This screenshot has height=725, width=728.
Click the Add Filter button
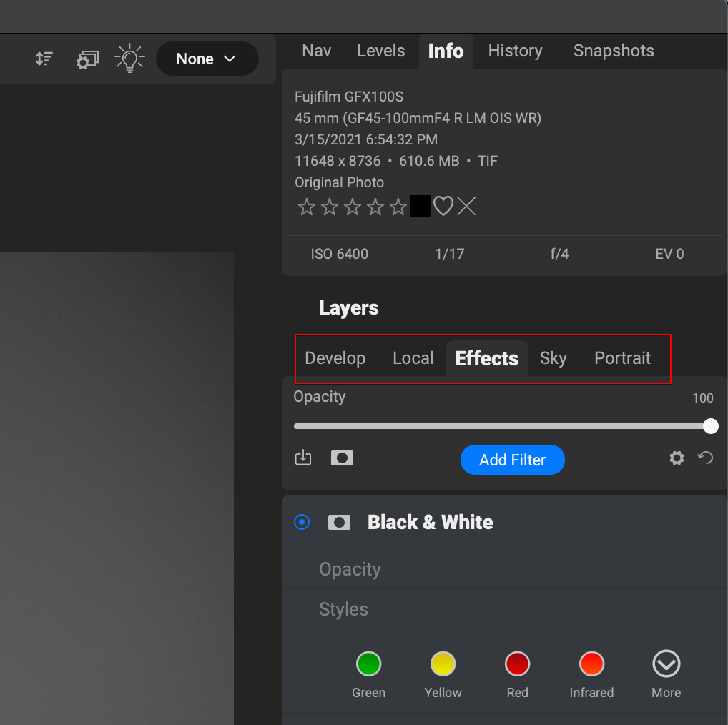click(x=512, y=460)
